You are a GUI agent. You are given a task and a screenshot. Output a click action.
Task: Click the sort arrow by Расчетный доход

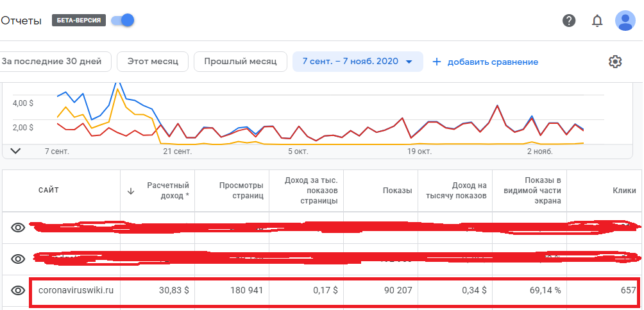point(131,191)
